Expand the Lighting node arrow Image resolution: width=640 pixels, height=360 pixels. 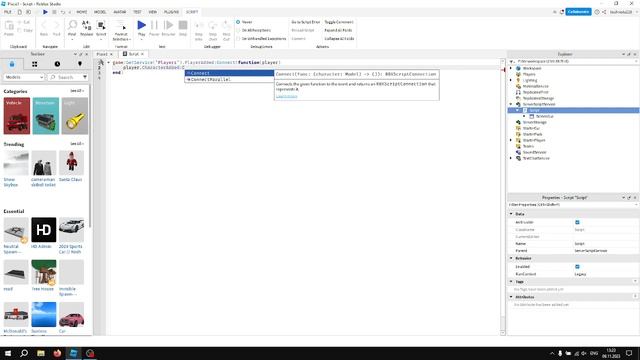[x=511, y=80]
